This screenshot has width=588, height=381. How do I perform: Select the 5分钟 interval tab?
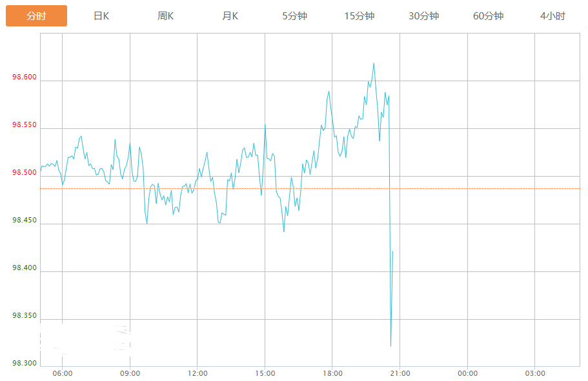click(295, 16)
